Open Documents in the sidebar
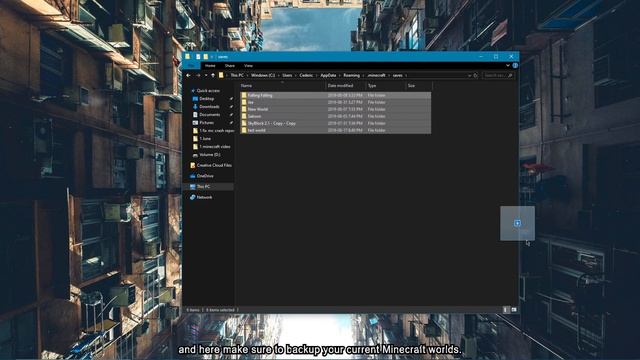Viewport: 640px width, 360px height. (x=209, y=115)
